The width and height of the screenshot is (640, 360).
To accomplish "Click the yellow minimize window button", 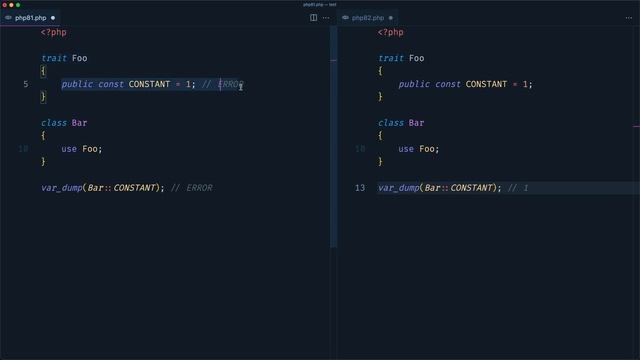I will [11, 5].
